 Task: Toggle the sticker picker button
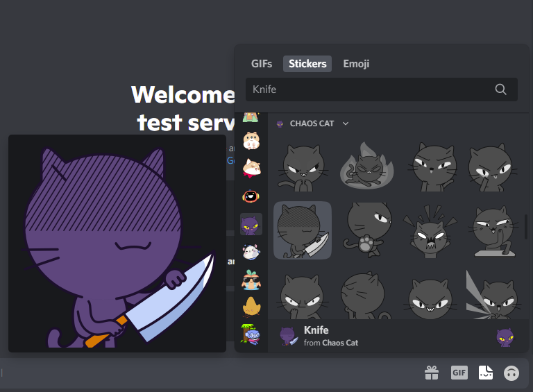[x=485, y=373]
